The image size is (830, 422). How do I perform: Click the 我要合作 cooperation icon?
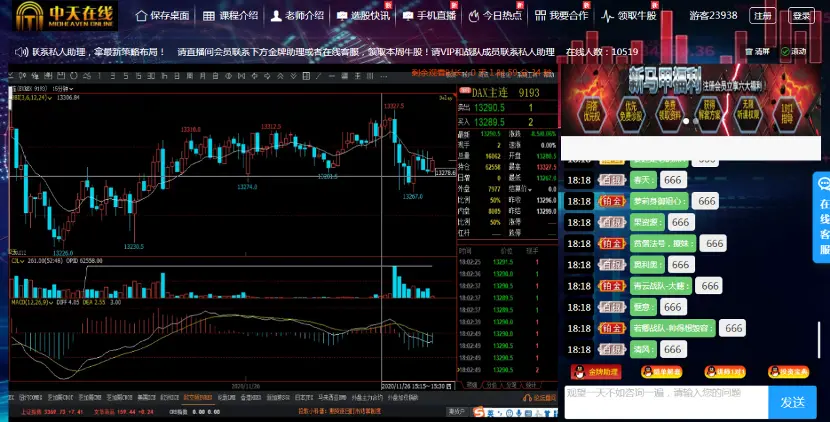click(x=540, y=17)
